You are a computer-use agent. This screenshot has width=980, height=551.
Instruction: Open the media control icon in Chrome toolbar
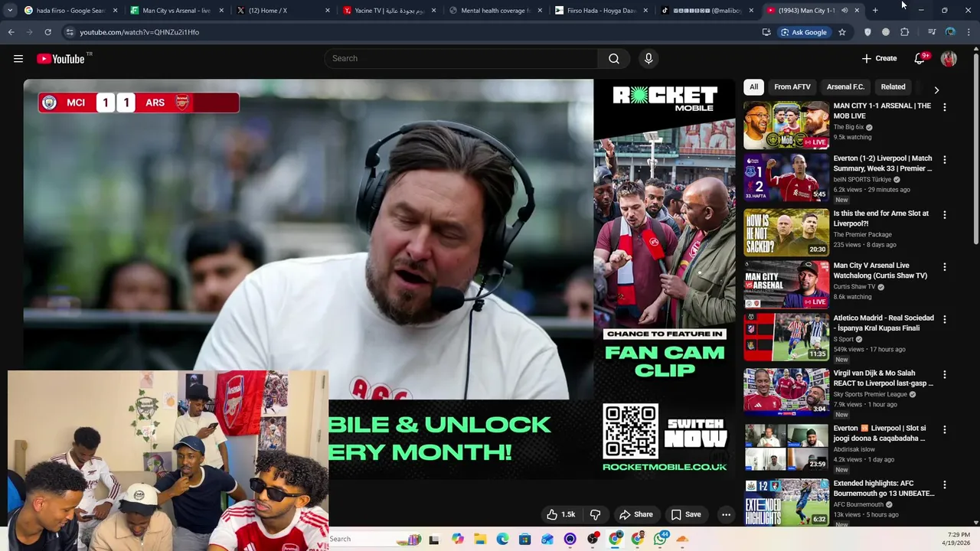coord(932,32)
